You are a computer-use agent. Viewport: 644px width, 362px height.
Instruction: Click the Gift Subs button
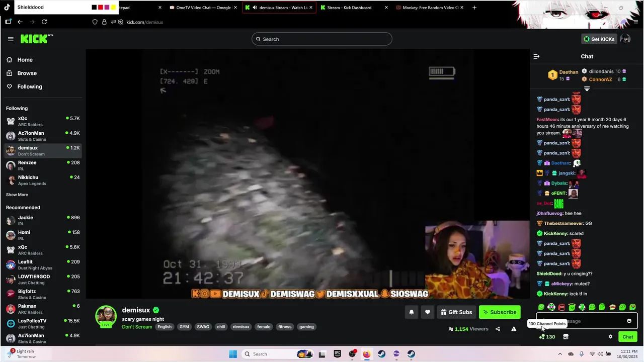pyautogui.click(x=456, y=312)
